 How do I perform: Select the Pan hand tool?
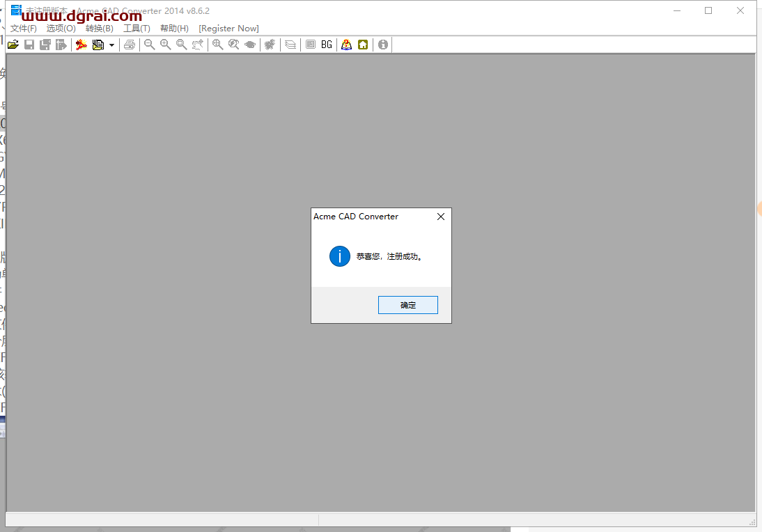click(x=198, y=45)
